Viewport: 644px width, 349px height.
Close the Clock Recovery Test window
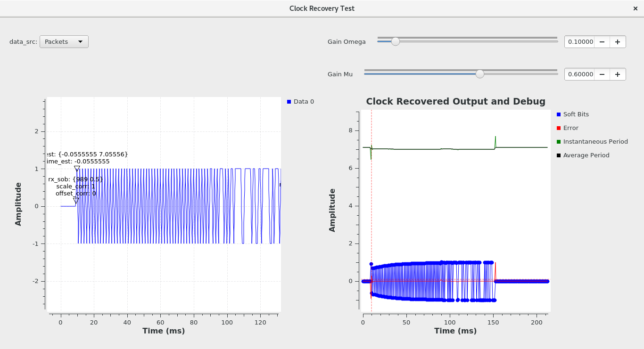tap(636, 8)
